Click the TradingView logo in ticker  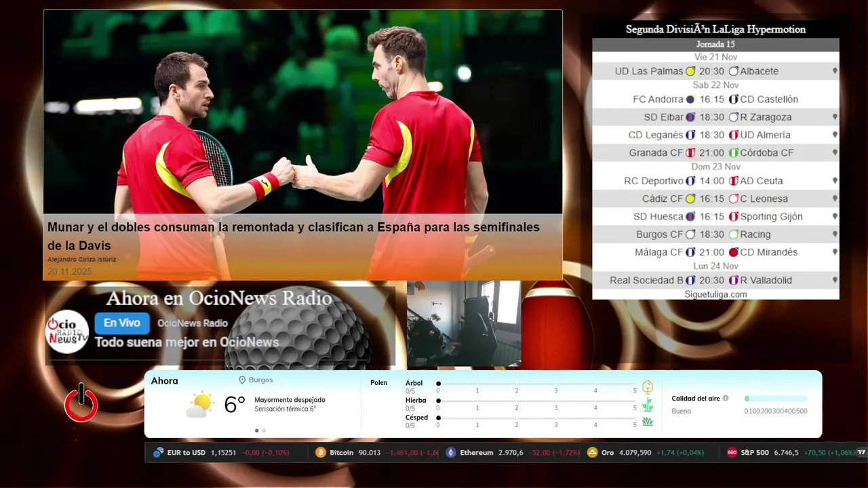point(861,453)
